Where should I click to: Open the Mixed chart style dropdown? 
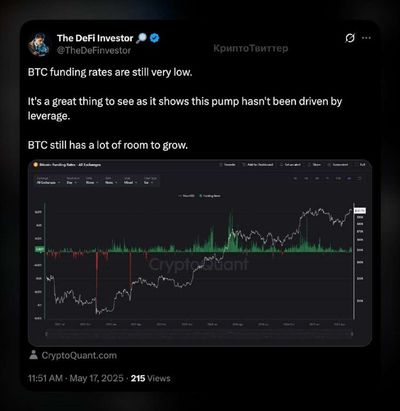click(130, 181)
